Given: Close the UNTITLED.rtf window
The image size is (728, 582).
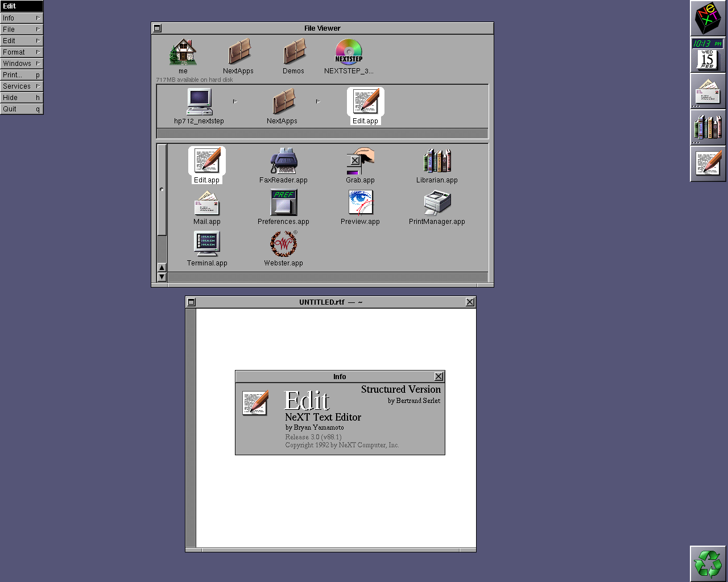Looking at the screenshot, I should click(470, 302).
